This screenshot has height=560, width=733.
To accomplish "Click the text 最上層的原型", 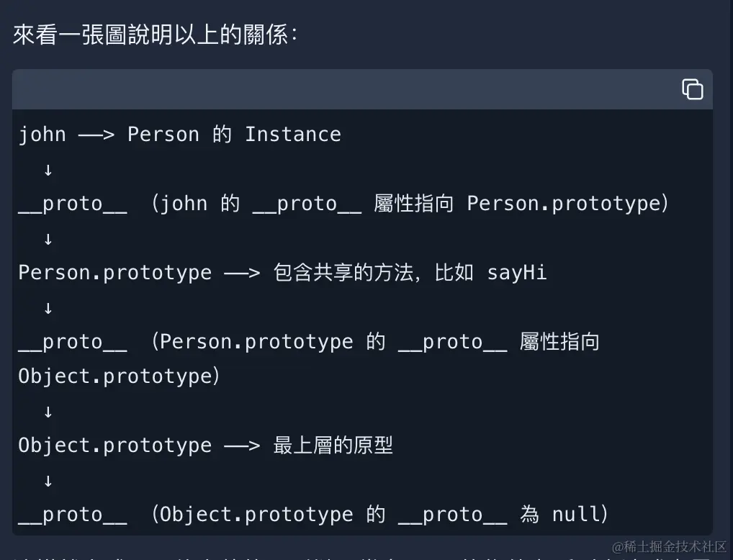I will pos(333,445).
